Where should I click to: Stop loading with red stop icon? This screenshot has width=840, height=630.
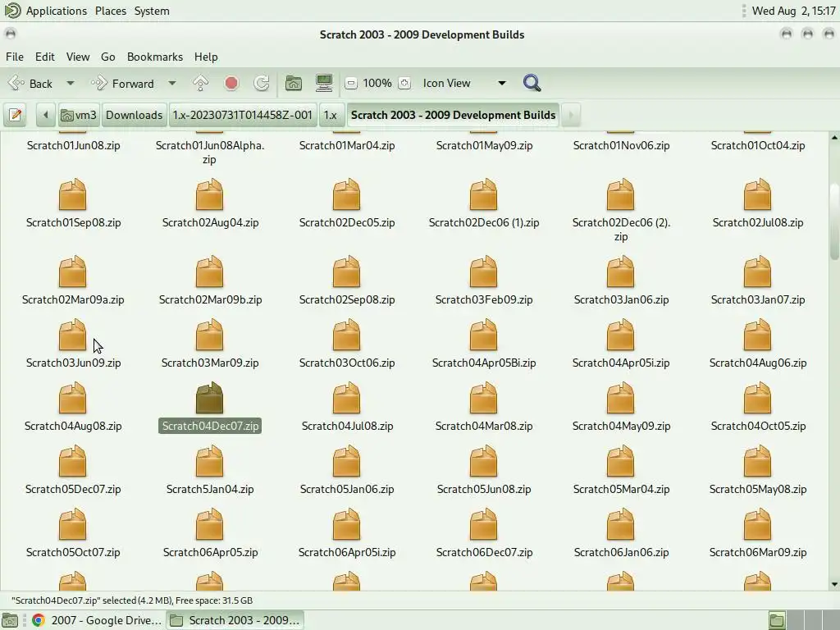point(231,83)
